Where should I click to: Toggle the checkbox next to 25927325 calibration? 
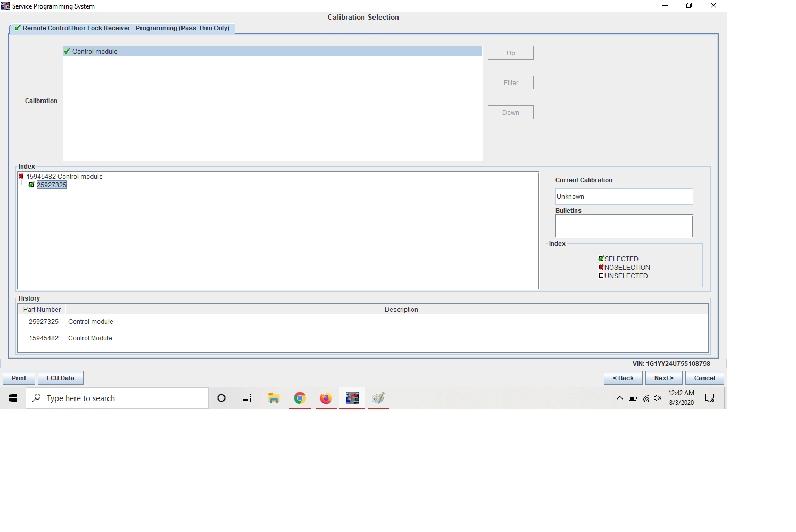point(31,185)
